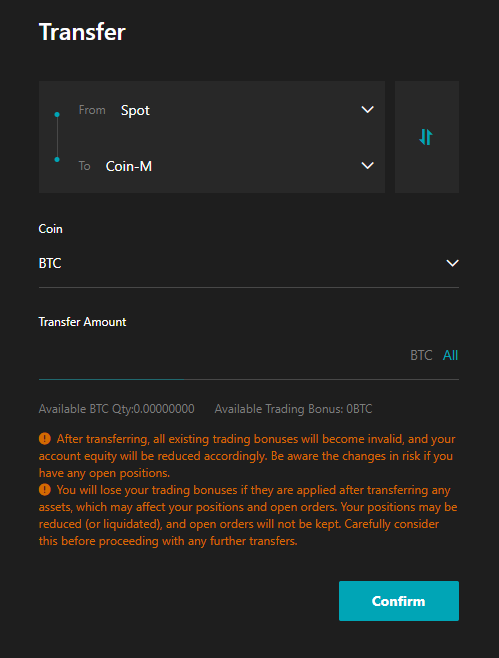
Task: Click the Transfer heading
Action: coord(82,32)
